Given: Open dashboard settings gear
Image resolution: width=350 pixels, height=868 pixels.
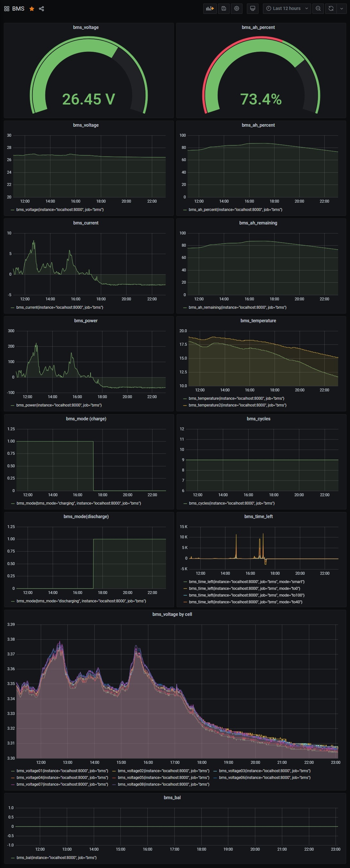Looking at the screenshot, I should tap(237, 8).
